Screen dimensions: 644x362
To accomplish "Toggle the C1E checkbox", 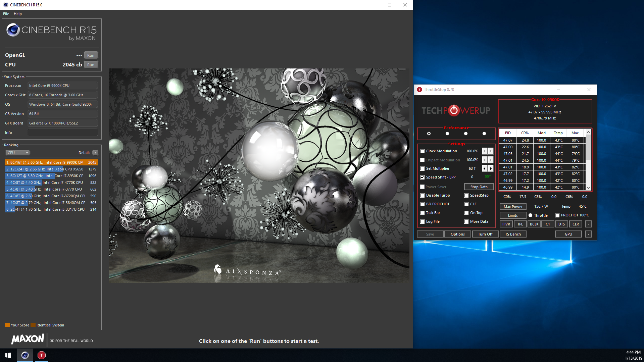I will tap(466, 204).
